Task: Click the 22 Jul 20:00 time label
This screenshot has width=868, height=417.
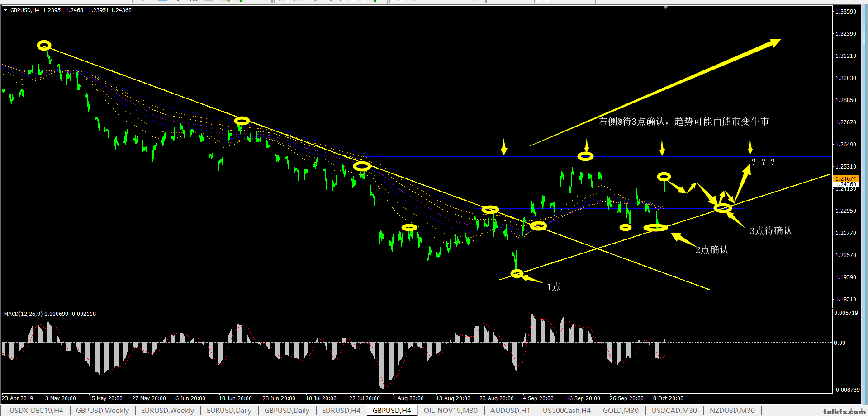Action: [x=365, y=398]
